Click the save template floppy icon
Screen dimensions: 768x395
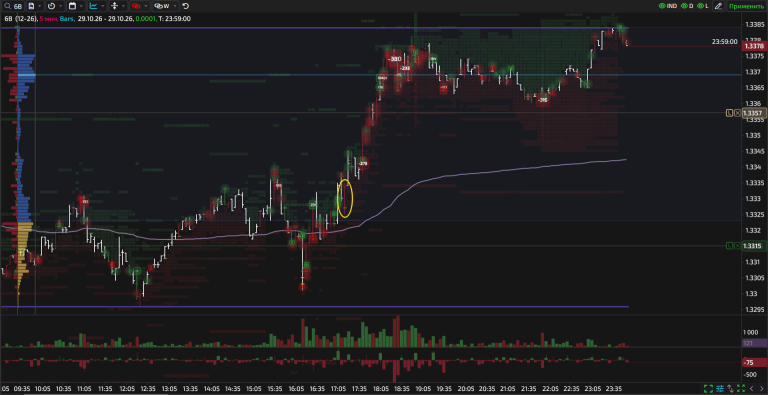(x=31, y=6)
